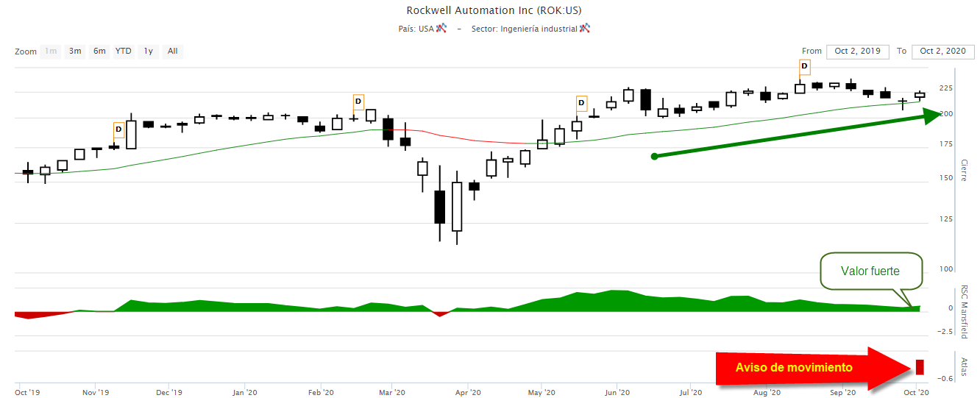The width and height of the screenshot is (980, 398).
Task: Open the D flag marker from May '20
Action: [581, 103]
